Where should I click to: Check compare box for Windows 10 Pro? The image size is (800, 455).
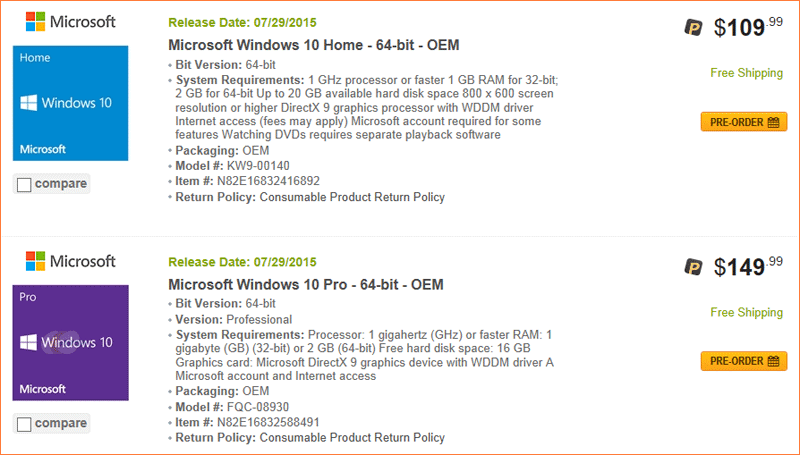pyautogui.click(x=24, y=424)
